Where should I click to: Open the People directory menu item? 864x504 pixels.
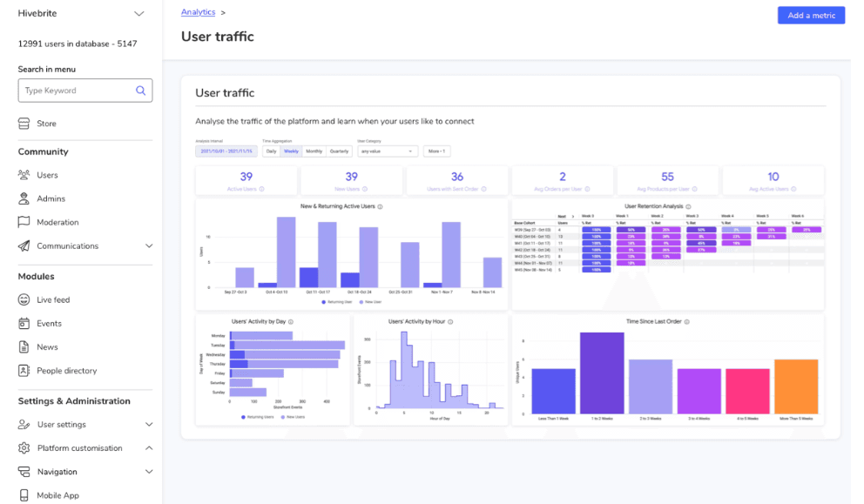67,371
